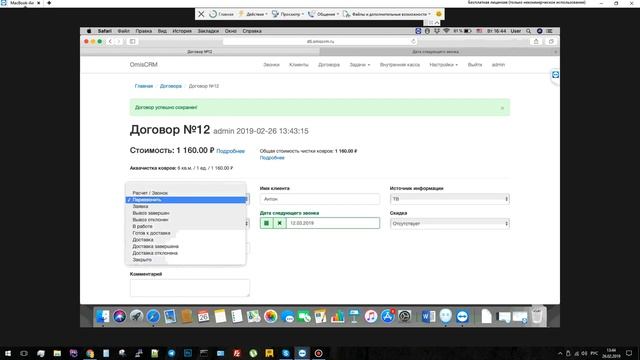Expand the 'Задачи' navigation dropdown
This screenshot has width=640, height=360.
click(360, 64)
